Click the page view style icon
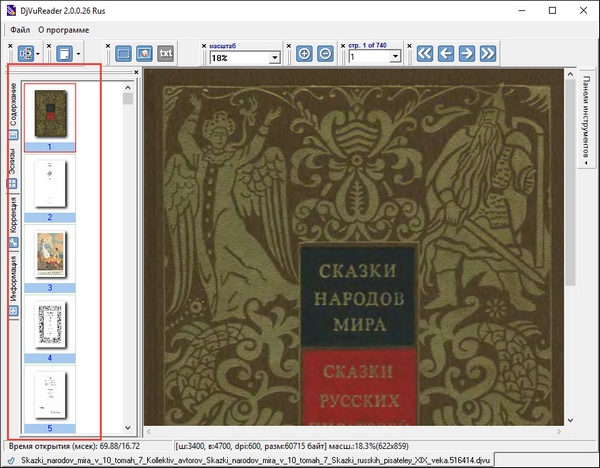600x468 pixels. point(64,54)
